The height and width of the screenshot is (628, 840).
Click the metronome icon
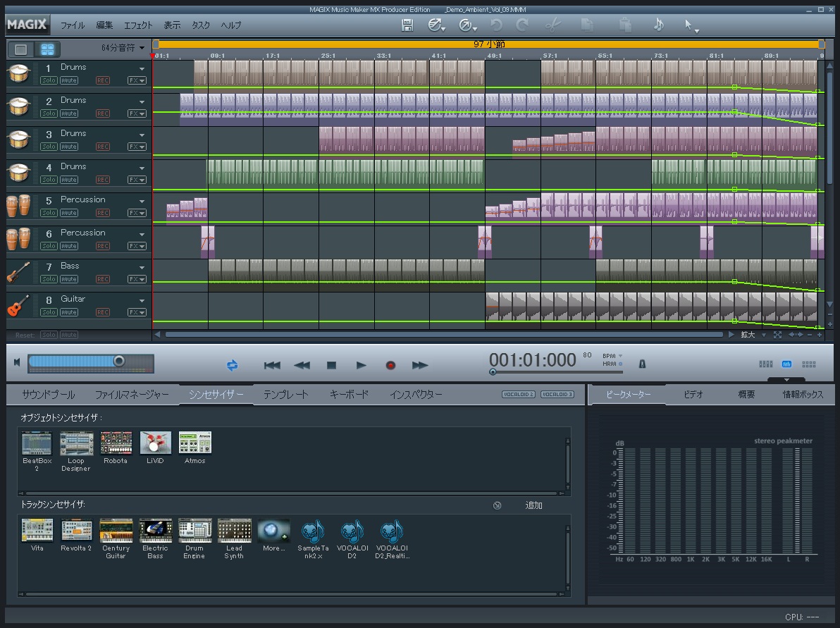642,364
